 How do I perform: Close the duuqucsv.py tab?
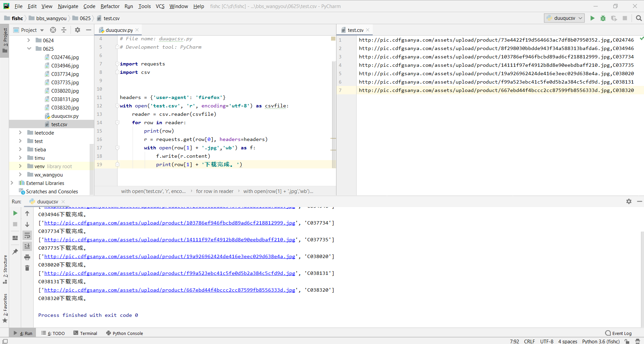pos(137,30)
